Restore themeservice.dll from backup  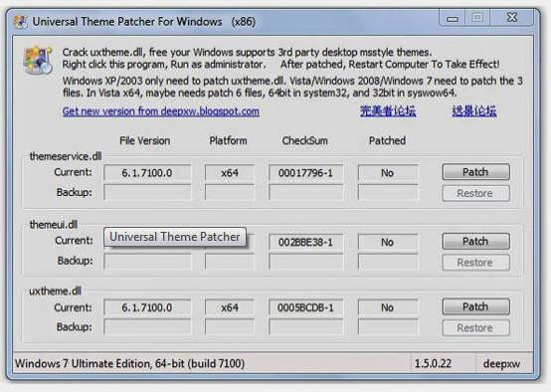(475, 193)
